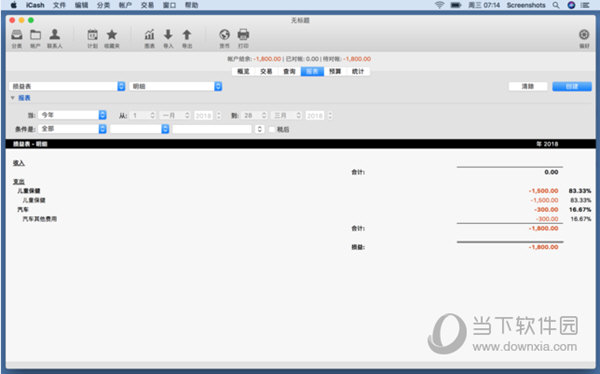600x374 pixels.
Task: Open the 分类 menu in menu bar
Action: click(103, 5)
